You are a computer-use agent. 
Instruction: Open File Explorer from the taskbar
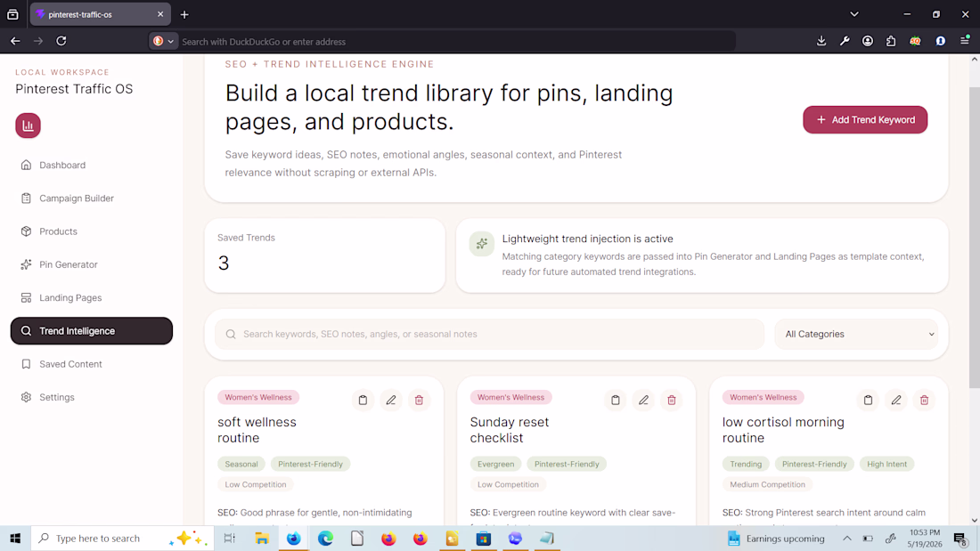click(262, 538)
